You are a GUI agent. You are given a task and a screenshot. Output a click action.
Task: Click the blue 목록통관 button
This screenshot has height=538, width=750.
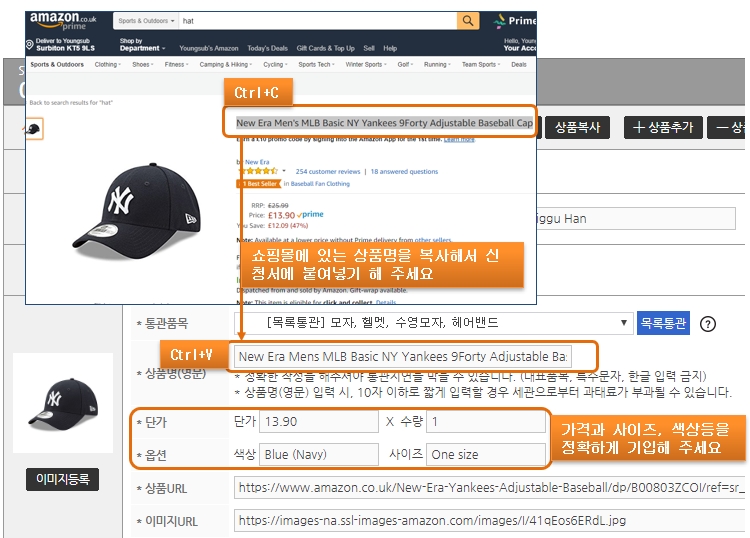point(663,323)
